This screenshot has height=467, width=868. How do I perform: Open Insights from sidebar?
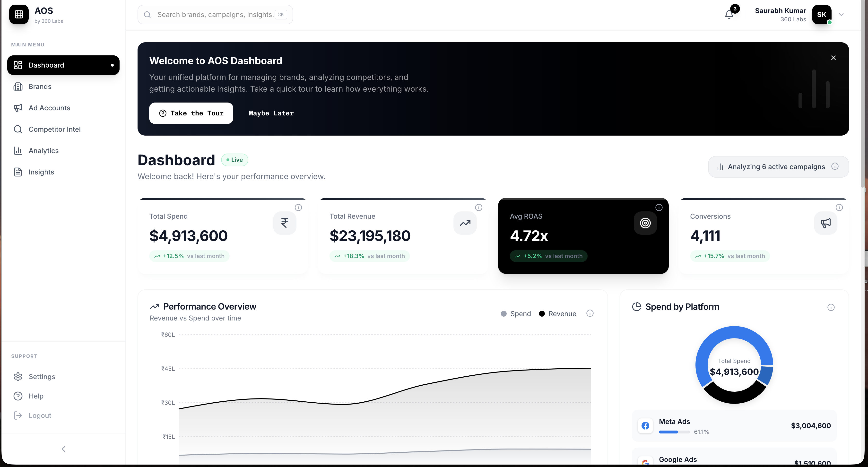(x=63, y=172)
